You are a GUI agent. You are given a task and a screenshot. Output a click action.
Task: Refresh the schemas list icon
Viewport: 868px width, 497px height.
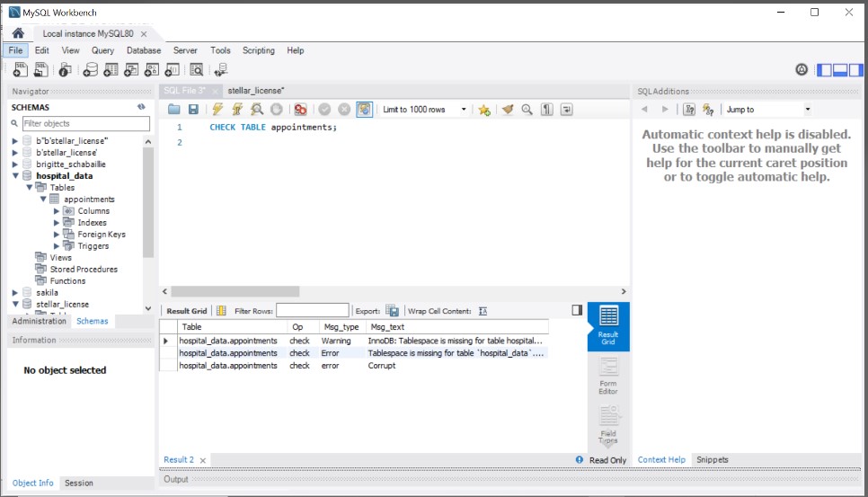141,107
